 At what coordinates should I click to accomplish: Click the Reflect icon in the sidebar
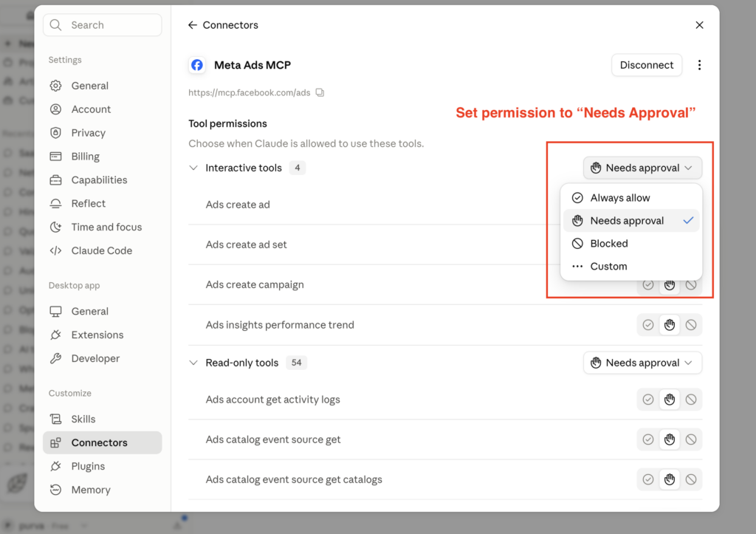[x=56, y=204]
